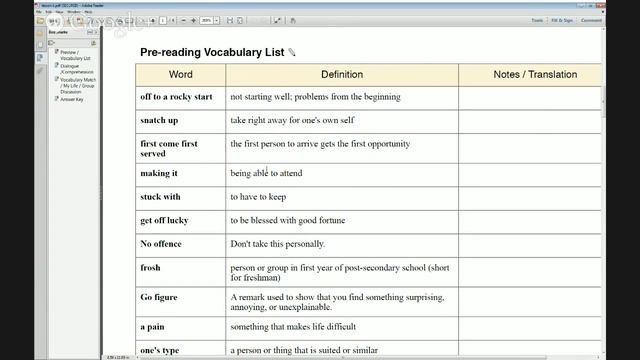Go to Dialogue / Comprehension bookmark

77,69
